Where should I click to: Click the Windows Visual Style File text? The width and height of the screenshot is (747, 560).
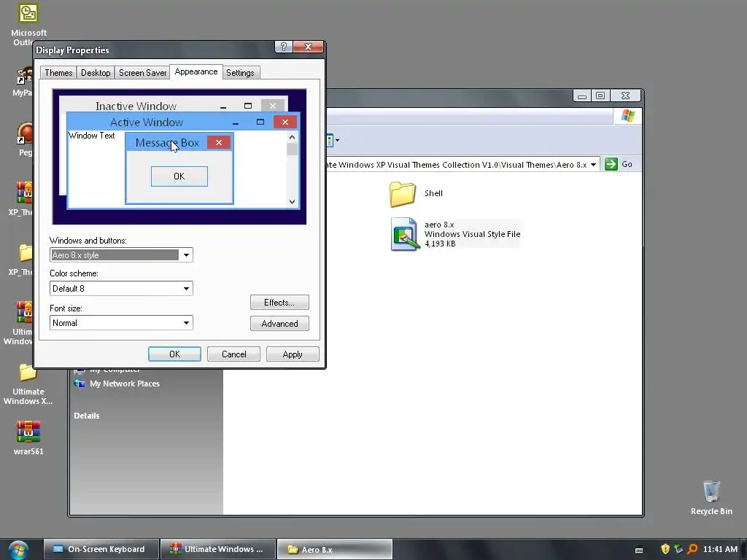click(x=472, y=234)
